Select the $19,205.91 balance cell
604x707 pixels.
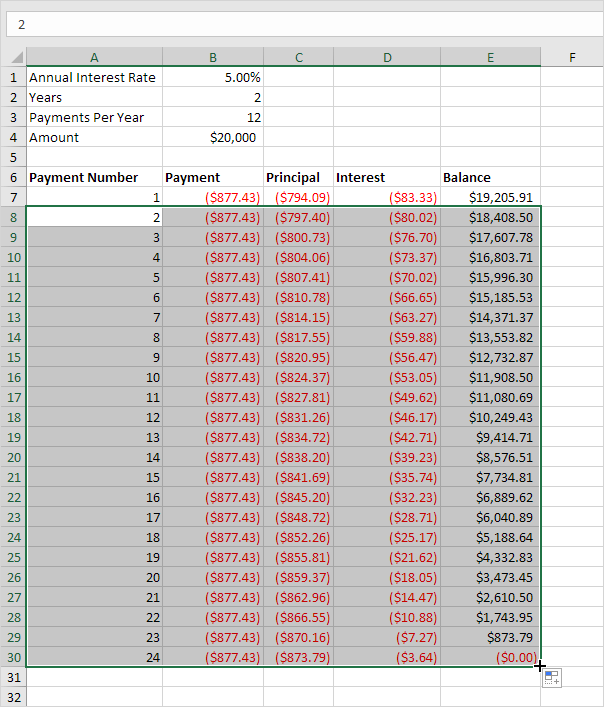(x=490, y=198)
